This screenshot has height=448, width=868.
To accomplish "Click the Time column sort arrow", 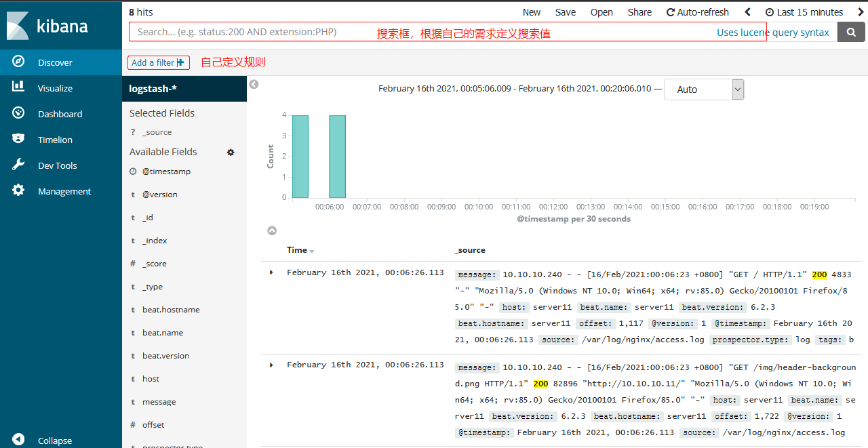I will (312, 251).
